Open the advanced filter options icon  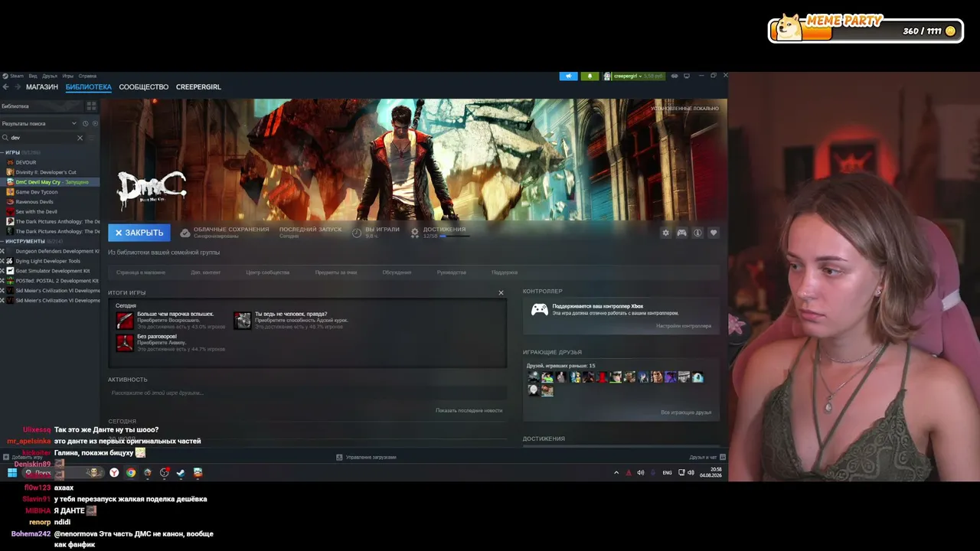92,138
